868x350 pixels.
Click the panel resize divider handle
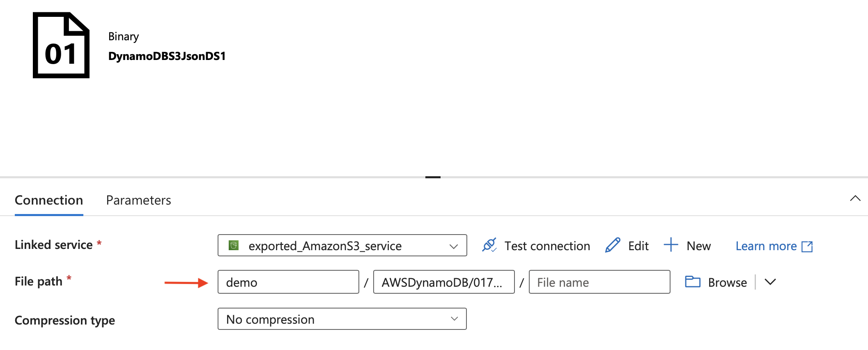[433, 177]
